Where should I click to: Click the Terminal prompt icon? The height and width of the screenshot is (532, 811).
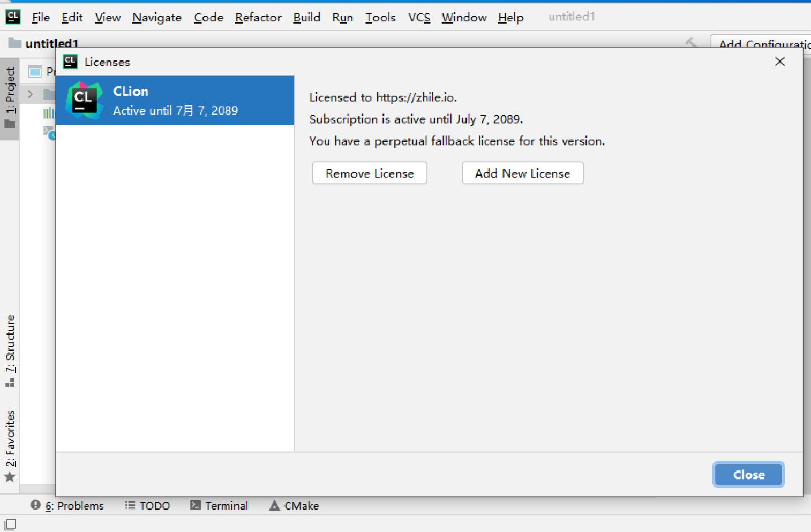[196, 505]
